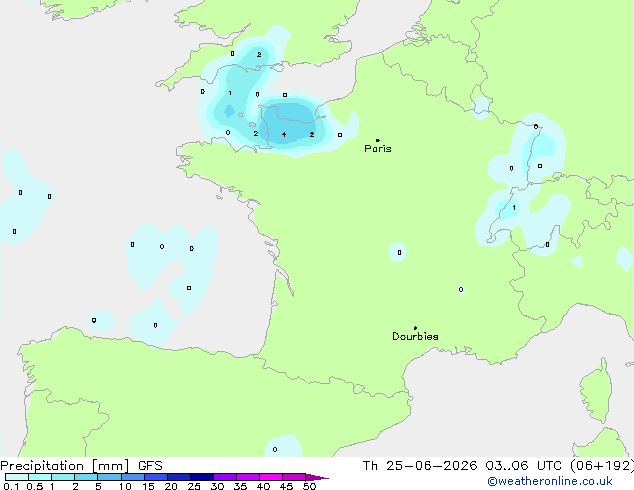The height and width of the screenshot is (490, 634).
Task: Click the '2' value over southern England
Action: coord(259,55)
